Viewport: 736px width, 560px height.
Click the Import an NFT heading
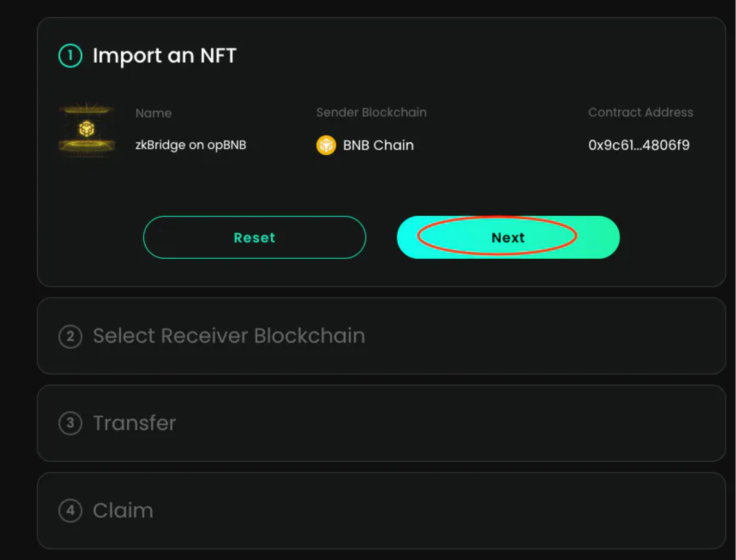(x=165, y=56)
